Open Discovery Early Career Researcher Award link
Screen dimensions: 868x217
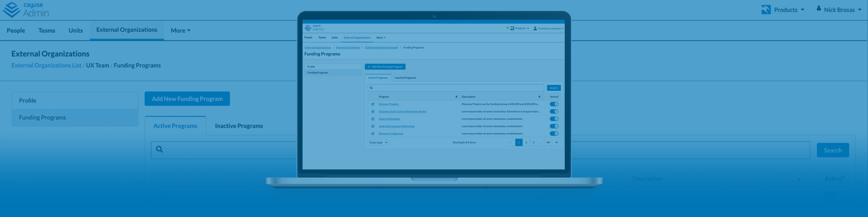click(x=402, y=111)
